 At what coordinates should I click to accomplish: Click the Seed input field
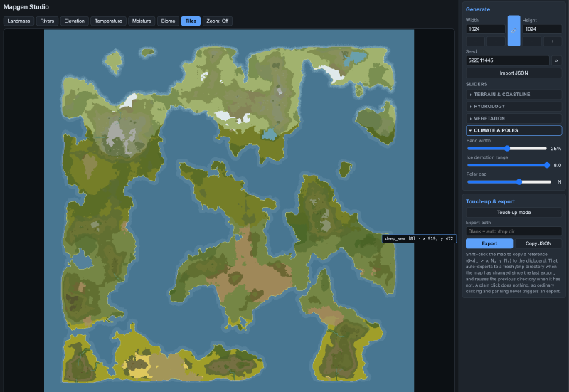[x=508, y=60]
